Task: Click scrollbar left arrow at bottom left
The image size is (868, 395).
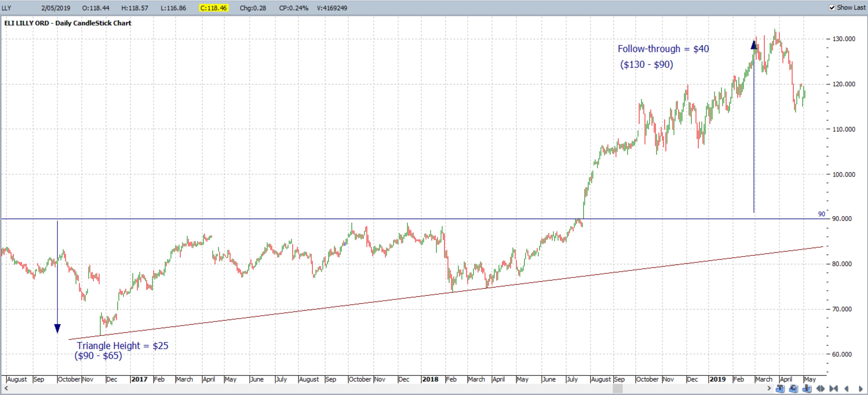Action: (6, 389)
